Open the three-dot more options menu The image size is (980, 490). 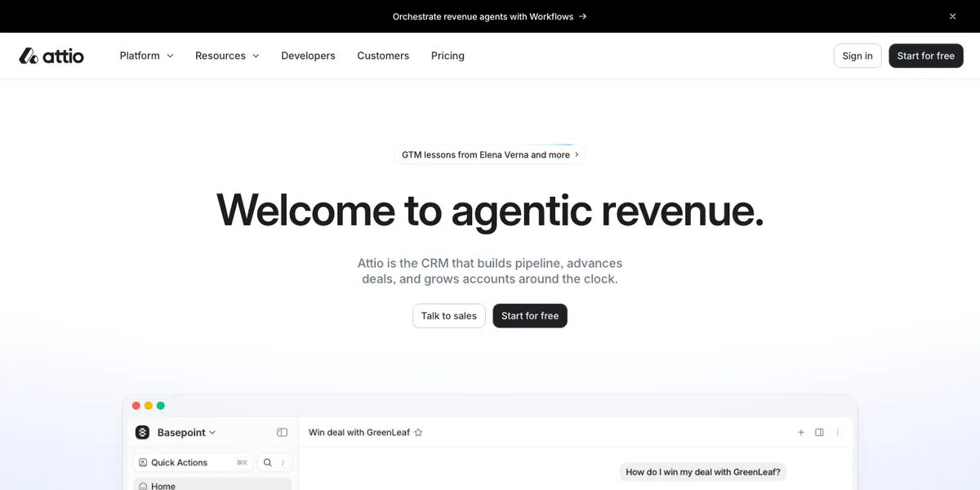[x=838, y=433]
